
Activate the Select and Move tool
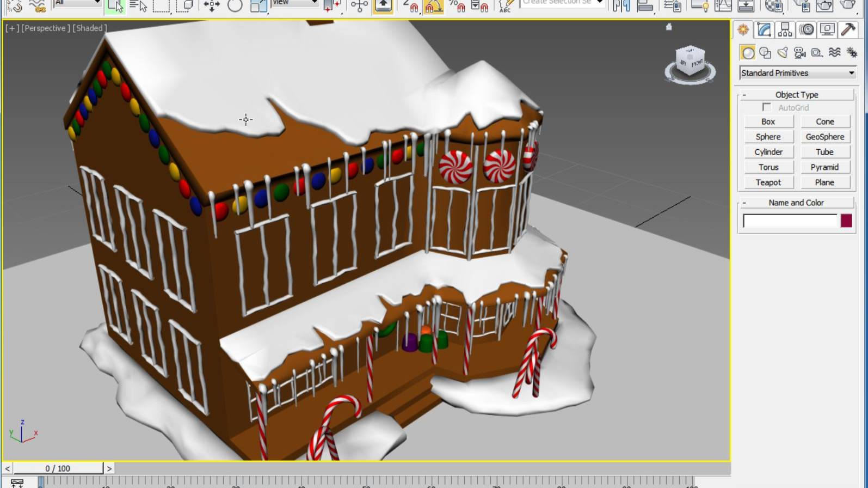[x=212, y=5]
